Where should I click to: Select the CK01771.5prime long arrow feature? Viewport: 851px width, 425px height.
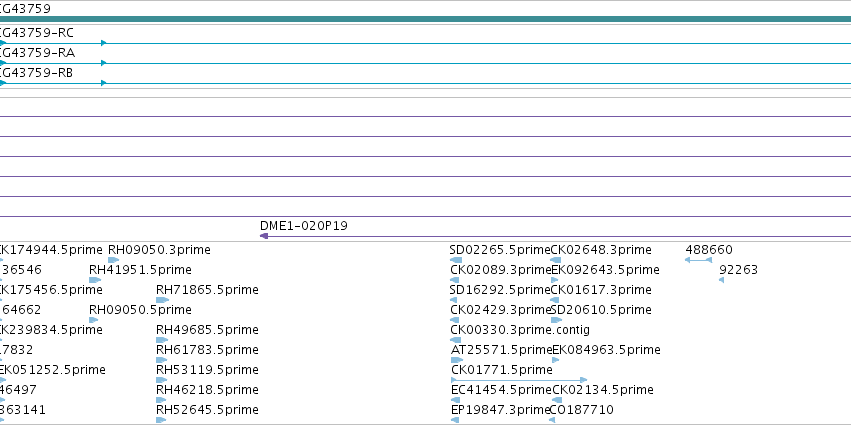tap(519, 380)
